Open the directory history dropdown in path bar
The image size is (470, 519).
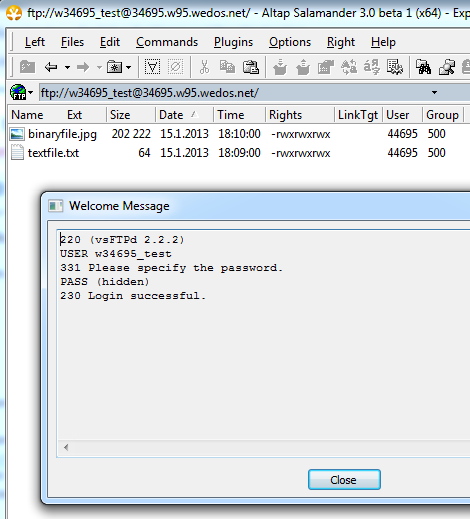pyautogui.click(x=434, y=92)
